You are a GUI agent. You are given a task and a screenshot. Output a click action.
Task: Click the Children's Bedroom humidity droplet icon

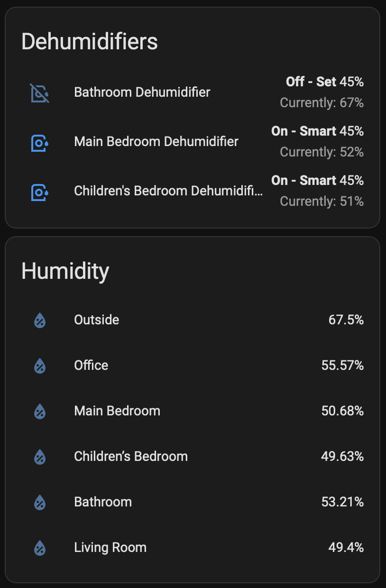click(x=40, y=456)
